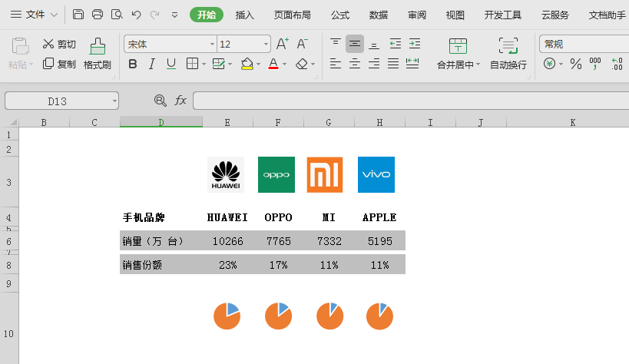Toggle underline formatting
The image size is (629, 364).
click(x=171, y=64)
